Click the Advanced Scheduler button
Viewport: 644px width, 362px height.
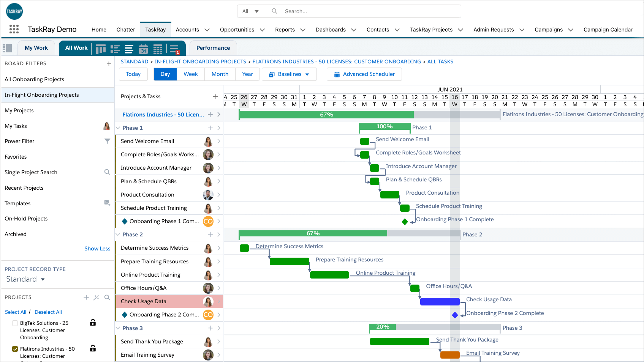click(x=364, y=74)
